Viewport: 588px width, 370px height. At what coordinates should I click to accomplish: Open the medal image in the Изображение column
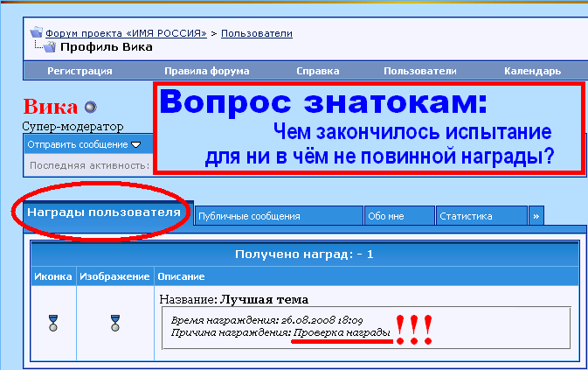tap(115, 323)
